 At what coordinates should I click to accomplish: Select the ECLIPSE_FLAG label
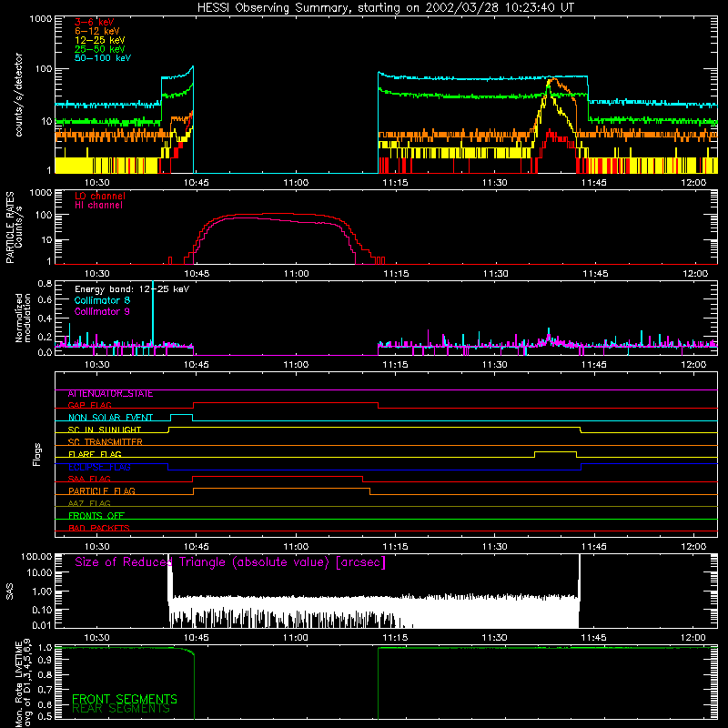pyautogui.click(x=99, y=467)
